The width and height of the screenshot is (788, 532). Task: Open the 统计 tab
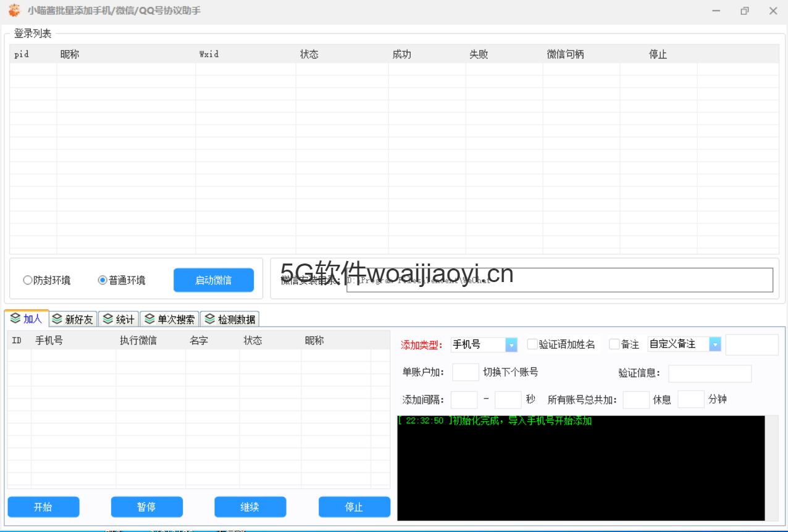click(119, 319)
